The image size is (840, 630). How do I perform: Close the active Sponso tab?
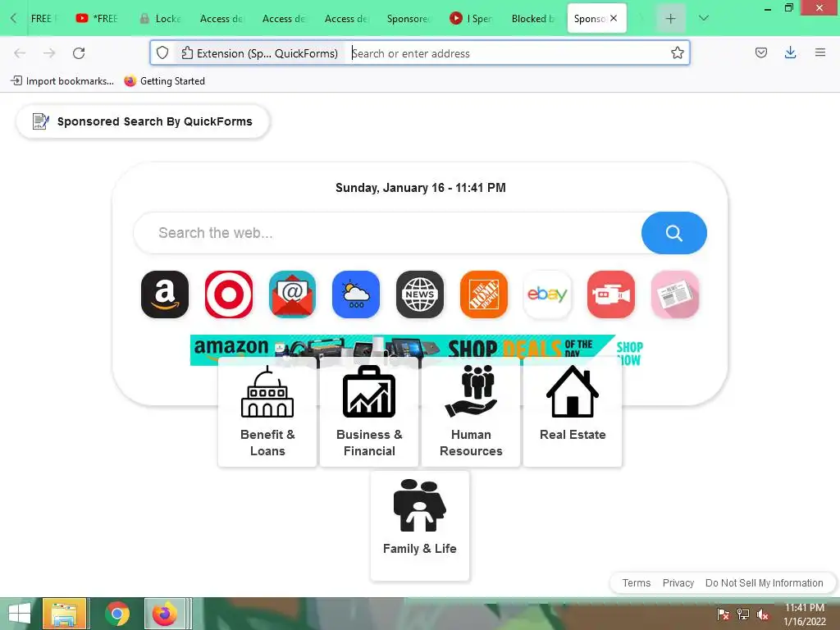(x=614, y=18)
